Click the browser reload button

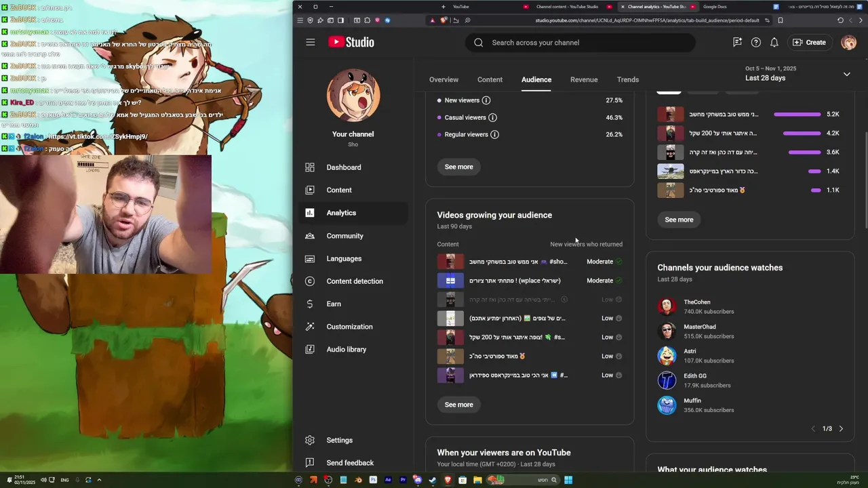click(x=840, y=20)
